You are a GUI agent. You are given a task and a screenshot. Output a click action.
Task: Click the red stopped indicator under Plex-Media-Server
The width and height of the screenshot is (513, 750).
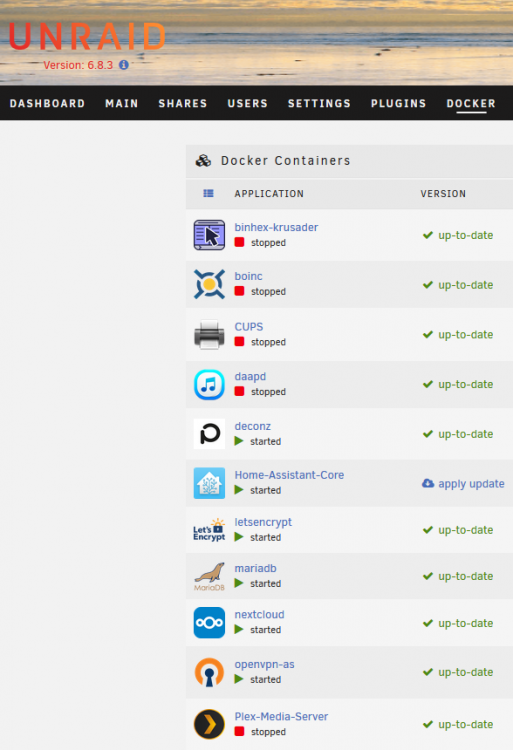(x=240, y=731)
